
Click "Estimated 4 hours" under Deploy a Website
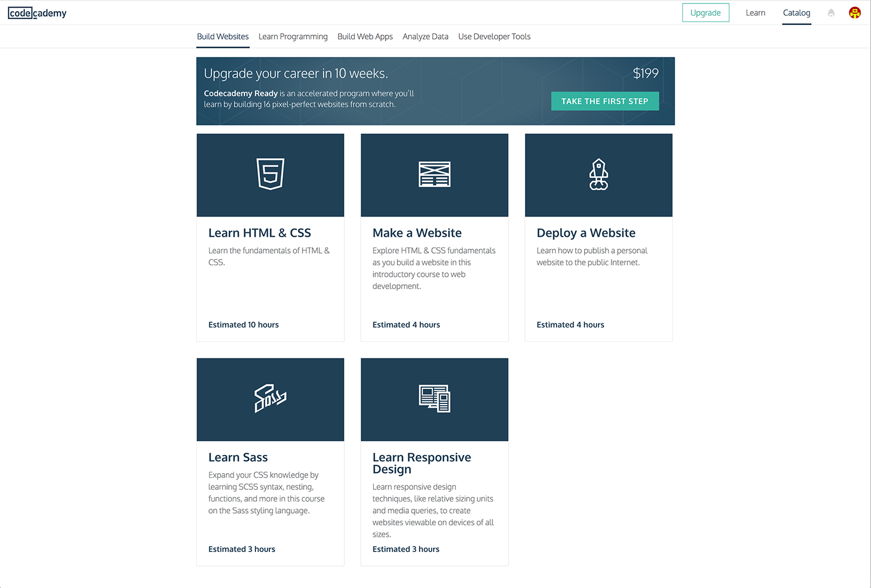click(x=570, y=325)
